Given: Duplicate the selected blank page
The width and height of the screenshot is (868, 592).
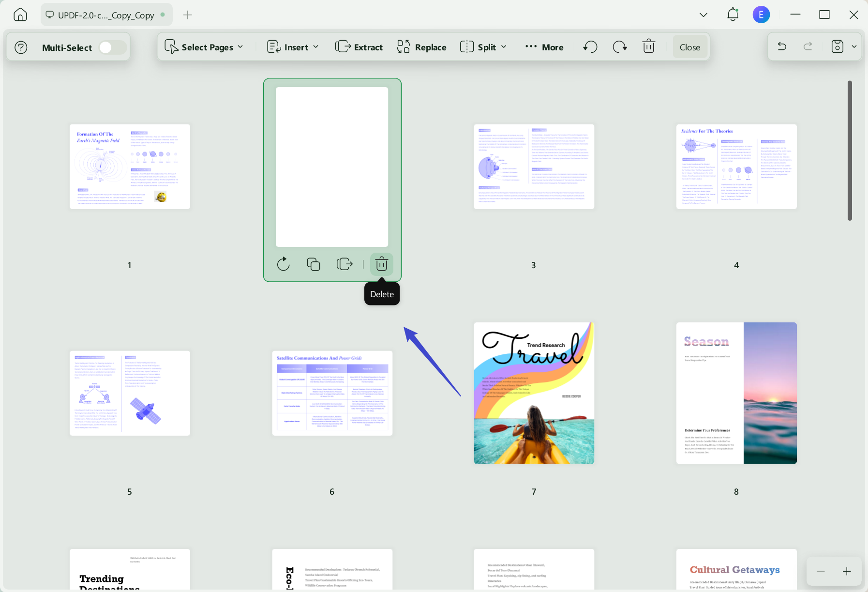Looking at the screenshot, I should coord(314,264).
